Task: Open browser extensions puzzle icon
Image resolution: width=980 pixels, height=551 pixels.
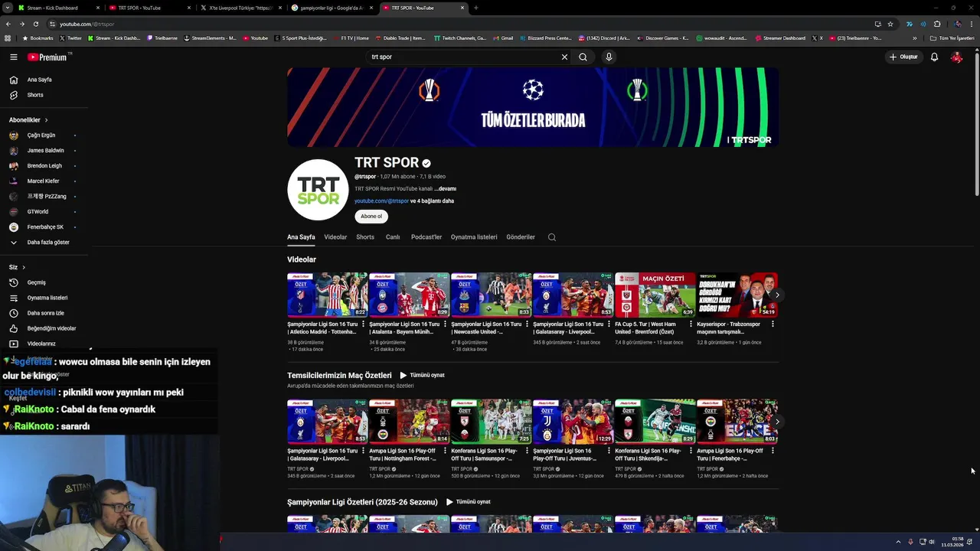Action: (x=937, y=24)
